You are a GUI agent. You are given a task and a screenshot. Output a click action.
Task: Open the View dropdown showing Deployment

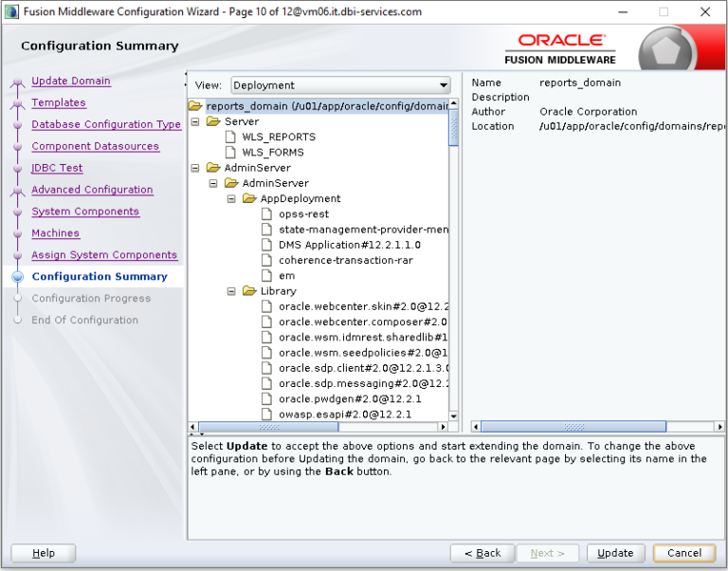coord(340,85)
